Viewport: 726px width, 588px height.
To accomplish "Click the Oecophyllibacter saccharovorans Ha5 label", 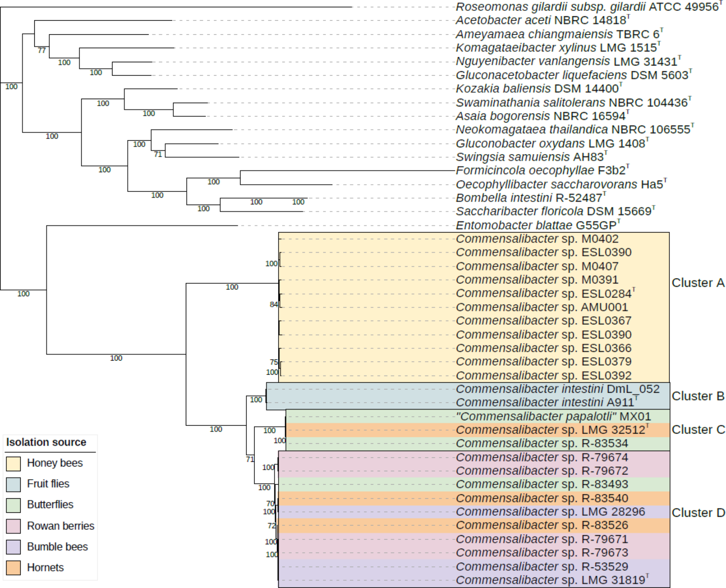I will pos(561,184).
